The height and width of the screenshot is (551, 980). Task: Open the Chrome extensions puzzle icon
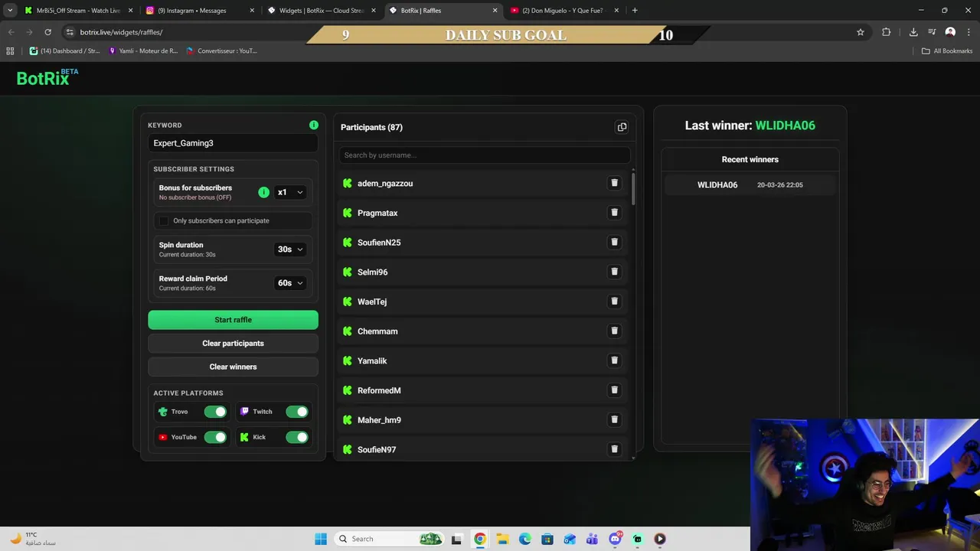pos(887,32)
